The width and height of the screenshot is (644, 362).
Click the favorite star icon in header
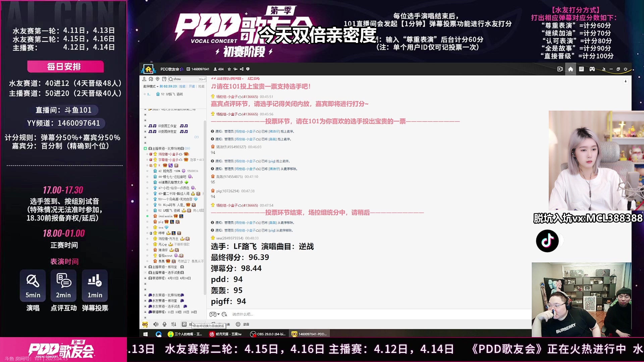(x=229, y=69)
